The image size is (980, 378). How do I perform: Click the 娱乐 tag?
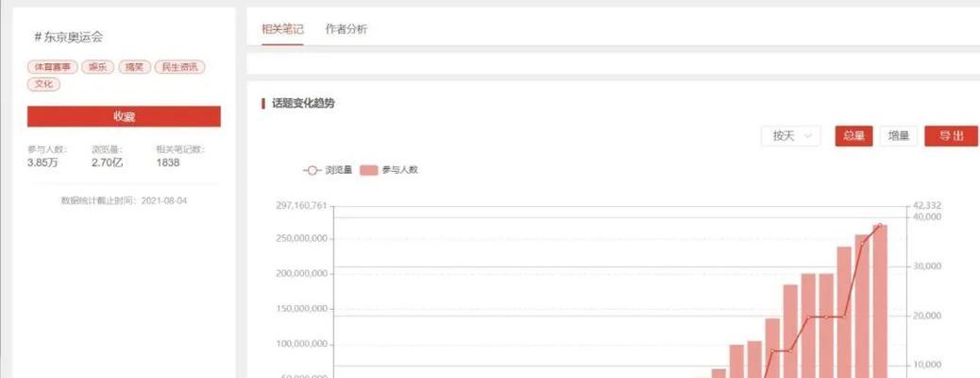pos(97,67)
